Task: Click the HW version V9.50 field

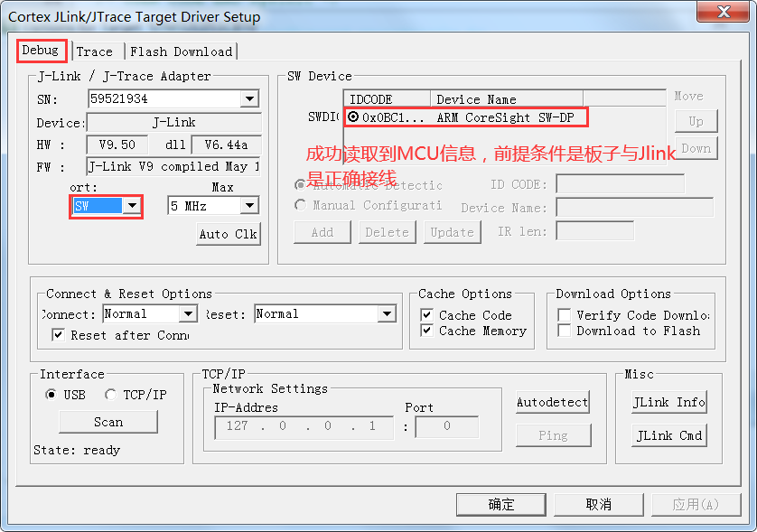Action: point(117,145)
